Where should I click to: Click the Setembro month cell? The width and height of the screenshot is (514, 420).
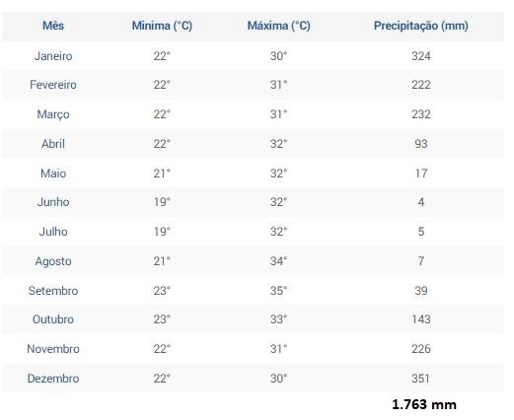53,291
